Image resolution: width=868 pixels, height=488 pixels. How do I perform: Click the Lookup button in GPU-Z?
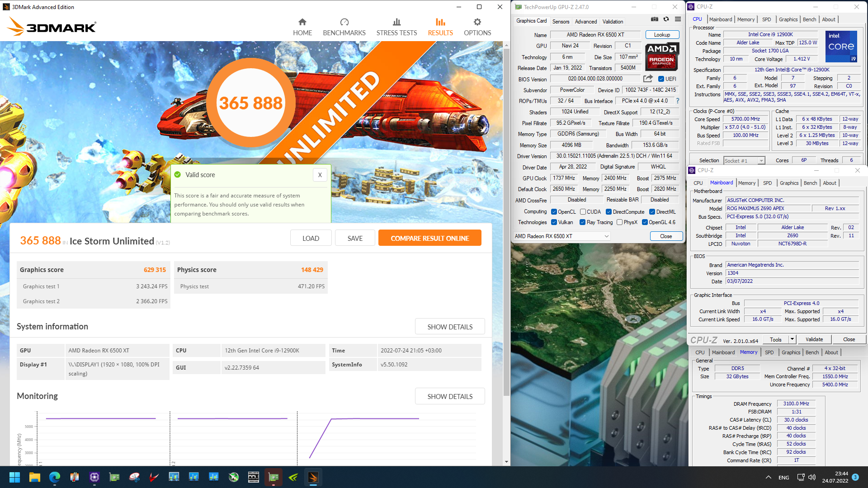pyautogui.click(x=662, y=35)
